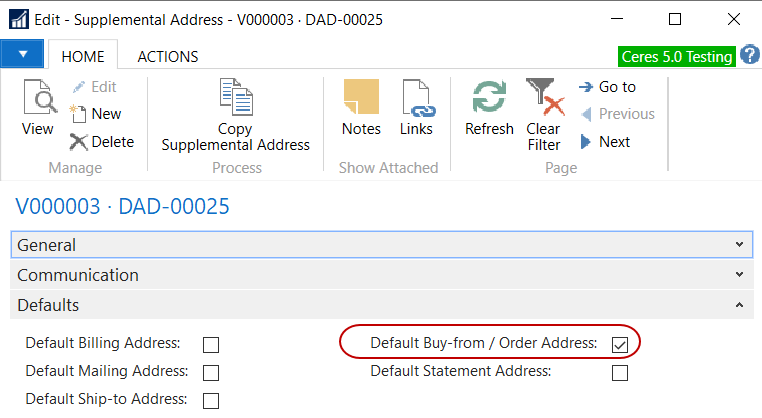Open the Notes attachment
The image size is (762, 418).
coord(361,100)
